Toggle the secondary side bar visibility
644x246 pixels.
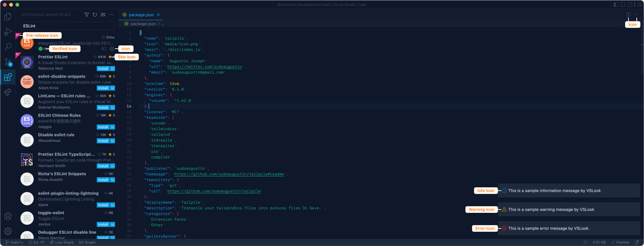630,5
